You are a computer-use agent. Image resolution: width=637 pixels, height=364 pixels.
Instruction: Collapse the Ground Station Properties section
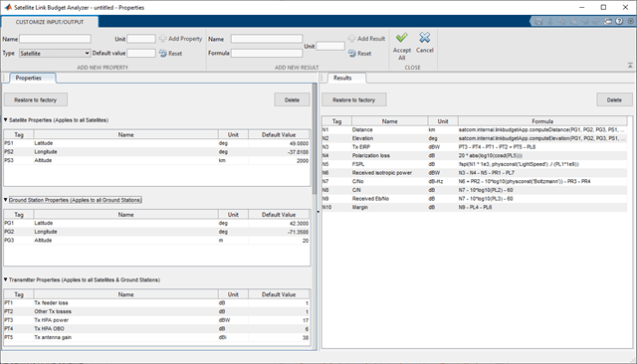point(6,200)
